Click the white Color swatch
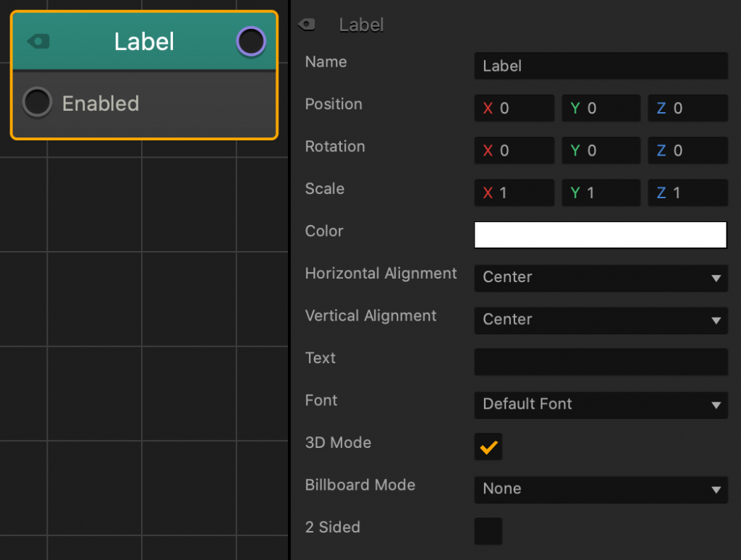741x560 pixels. coord(601,234)
